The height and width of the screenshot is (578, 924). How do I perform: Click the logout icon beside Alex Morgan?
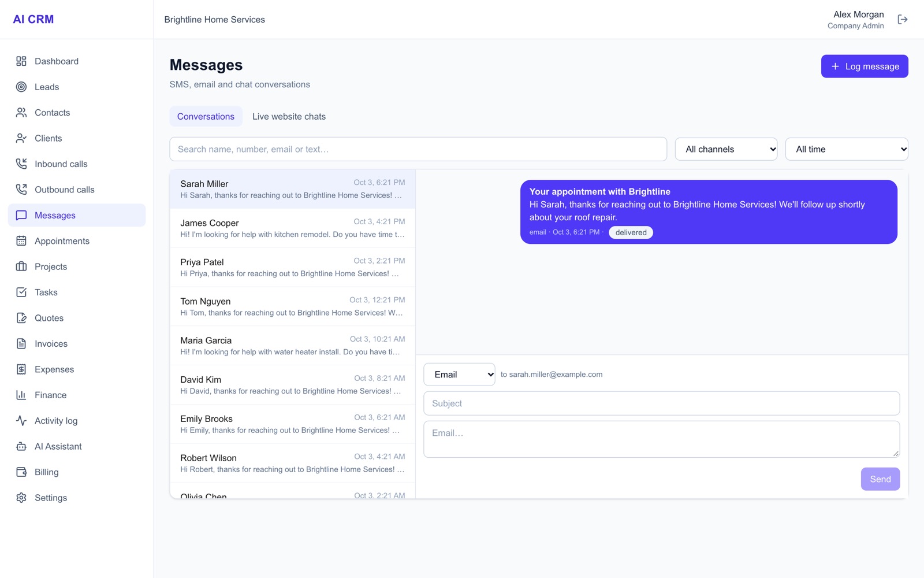(x=903, y=20)
